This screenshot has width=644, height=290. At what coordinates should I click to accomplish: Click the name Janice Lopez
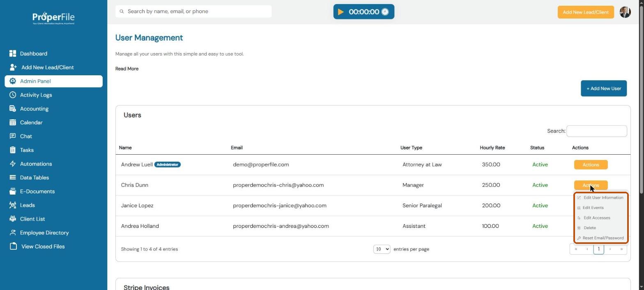(x=137, y=206)
